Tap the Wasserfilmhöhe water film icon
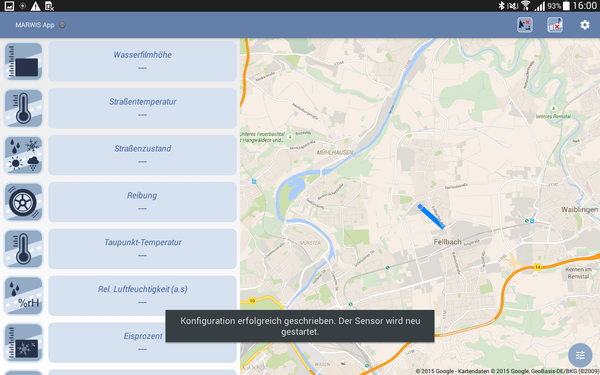The width and height of the screenshot is (600, 375). (x=23, y=61)
